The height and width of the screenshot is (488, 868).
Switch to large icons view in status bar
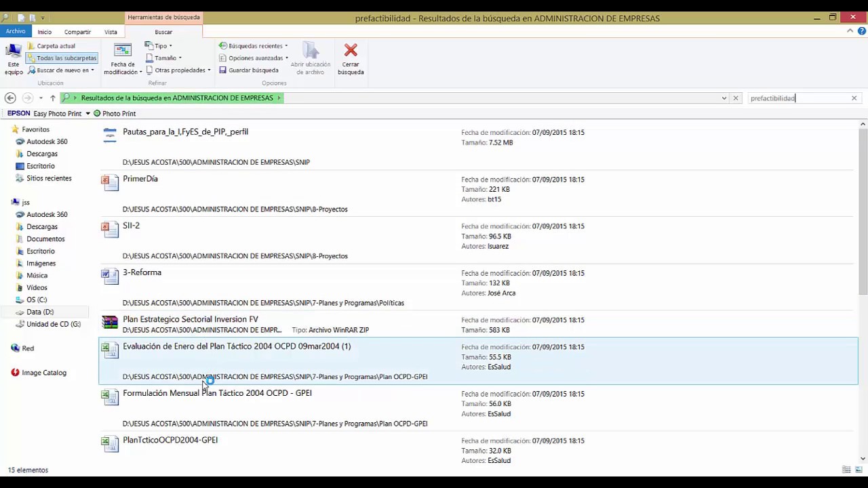[859, 470]
